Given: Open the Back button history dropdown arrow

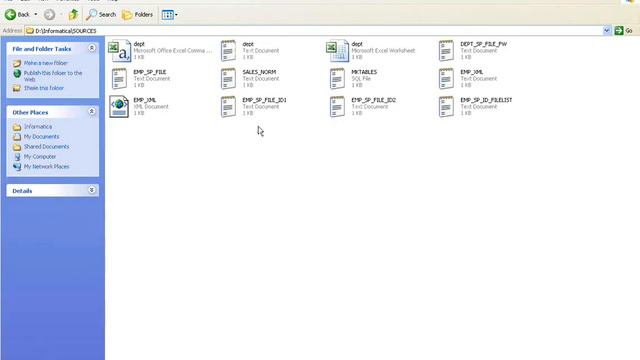Looking at the screenshot, I should [x=36, y=15].
